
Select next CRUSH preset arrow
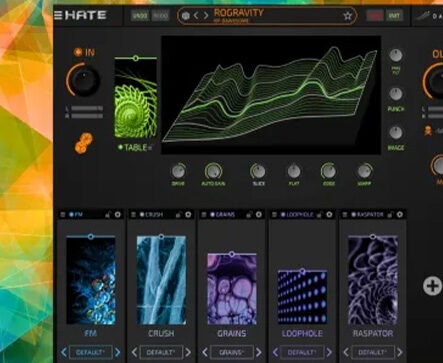pos(188,352)
